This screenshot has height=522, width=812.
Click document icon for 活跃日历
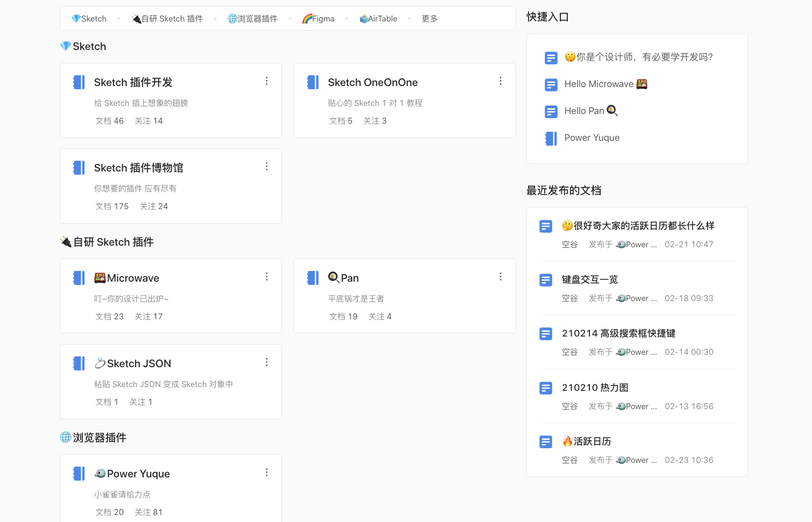click(546, 442)
